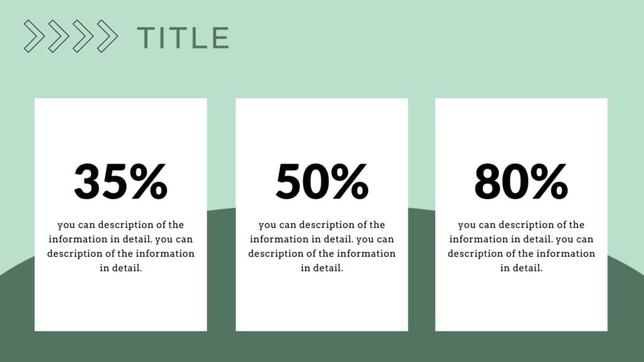The image size is (644, 362).
Task: Select the third chevron arrow in the header
Action: [x=83, y=36]
